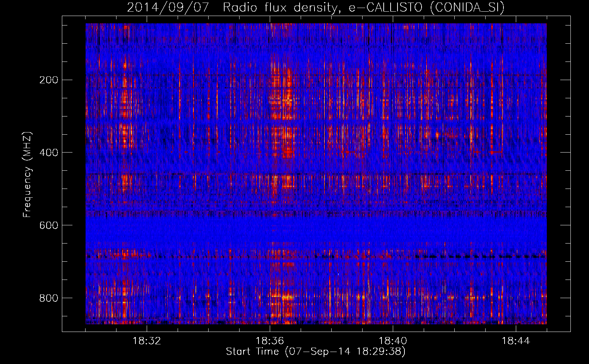Click the 18:44 time tick label
This screenshot has width=589, height=364.
tap(516, 341)
